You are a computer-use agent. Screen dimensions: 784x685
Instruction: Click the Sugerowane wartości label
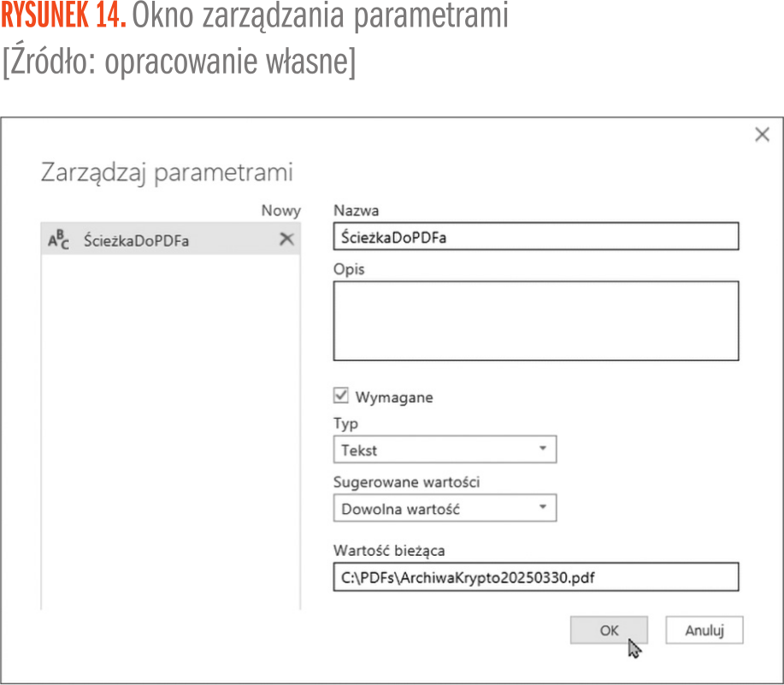[406, 482]
